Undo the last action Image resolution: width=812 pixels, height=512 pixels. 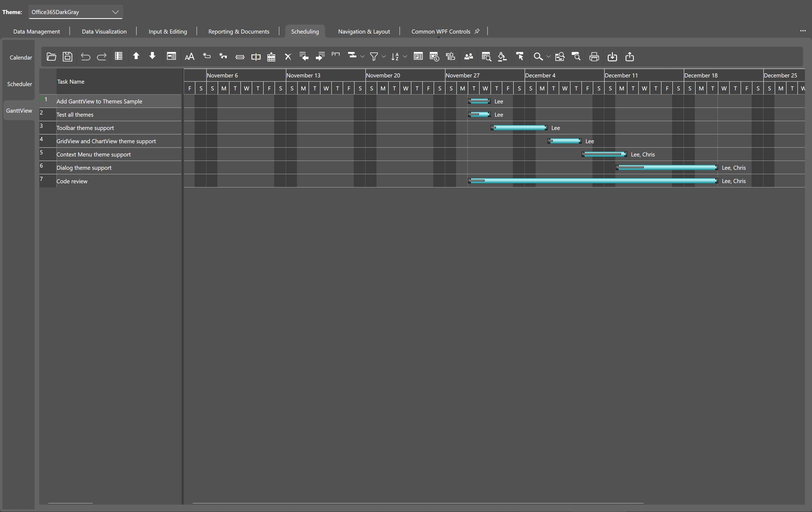point(85,57)
